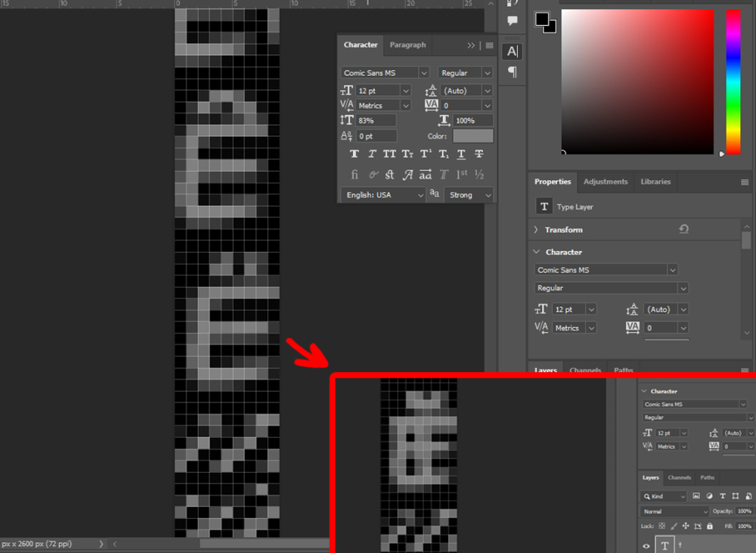Click the reset Transform arrow icon

point(683,229)
